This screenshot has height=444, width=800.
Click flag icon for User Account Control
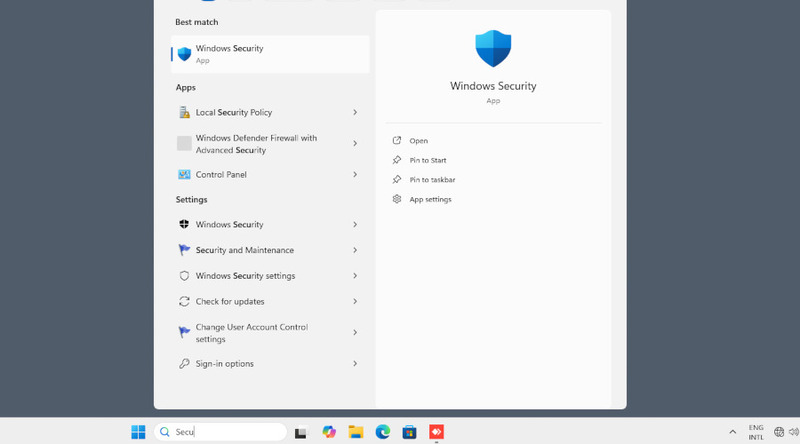pyautogui.click(x=184, y=332)
